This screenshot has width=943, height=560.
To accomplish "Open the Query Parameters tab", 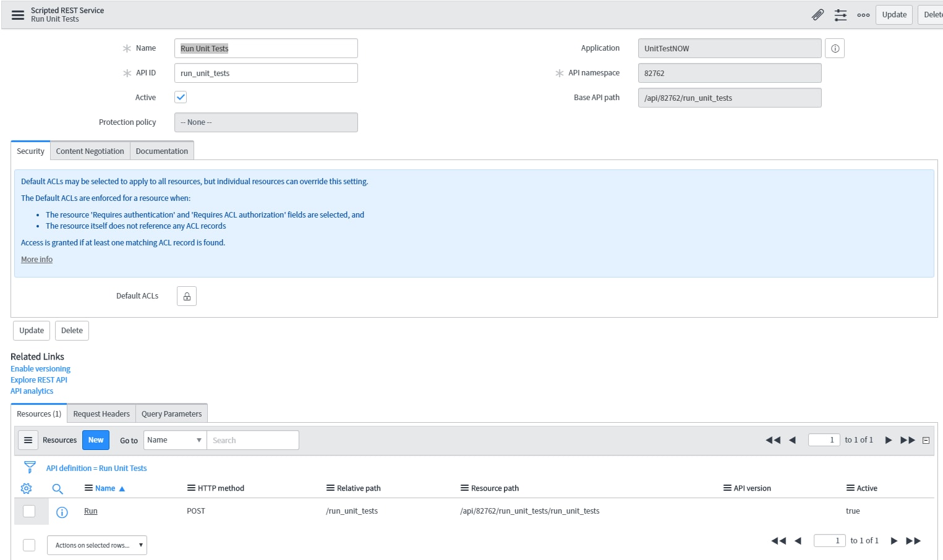I will click(x=171, y=414).
